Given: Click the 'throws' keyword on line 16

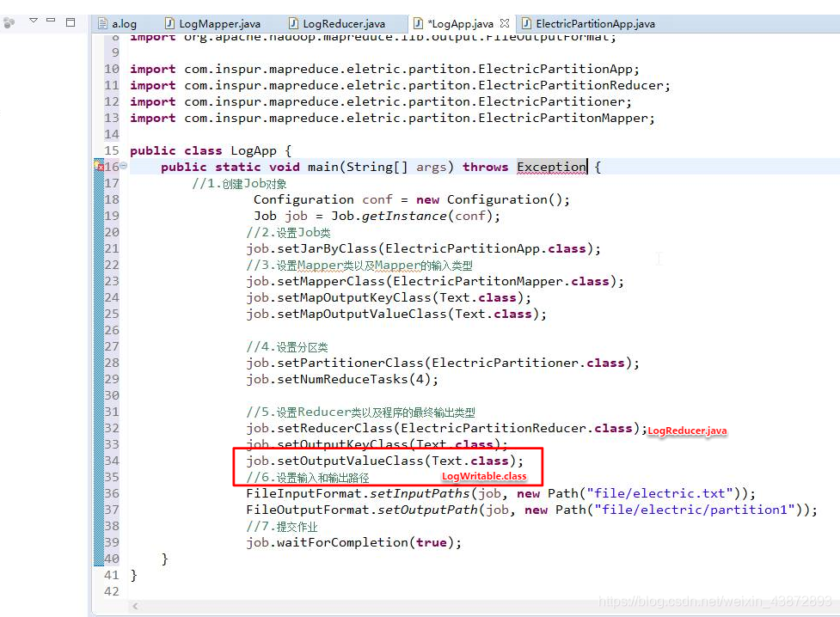Looking at the screenshot, I should (x=486, y=167).
